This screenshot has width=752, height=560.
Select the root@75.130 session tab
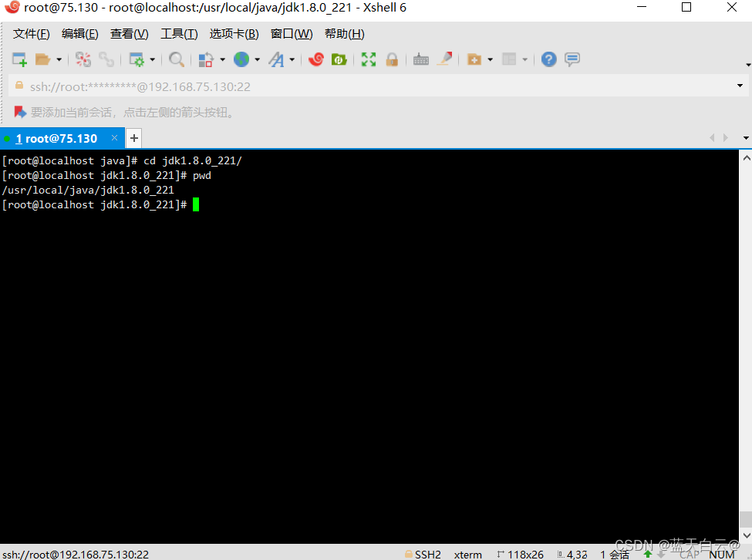click(x=58, y=138)
